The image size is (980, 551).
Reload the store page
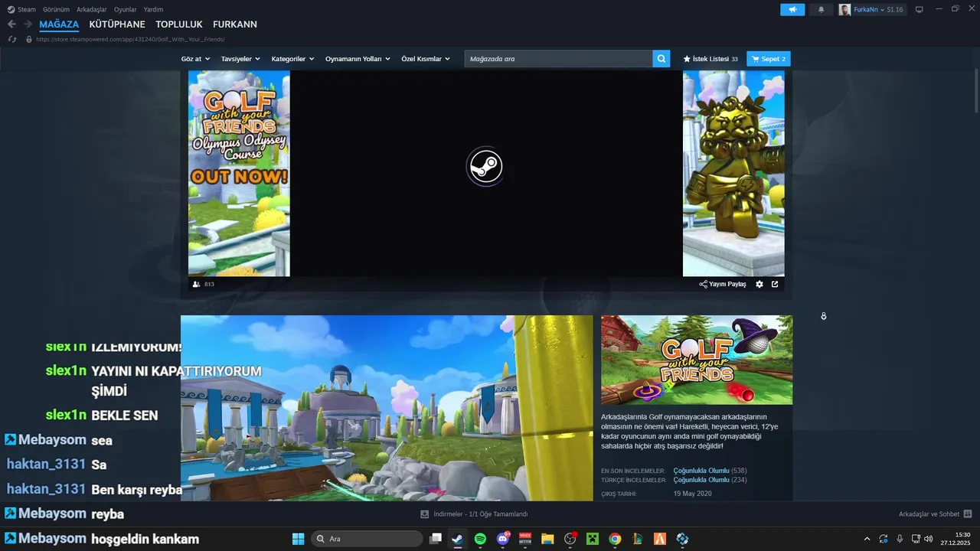click(x=12, y=39)
